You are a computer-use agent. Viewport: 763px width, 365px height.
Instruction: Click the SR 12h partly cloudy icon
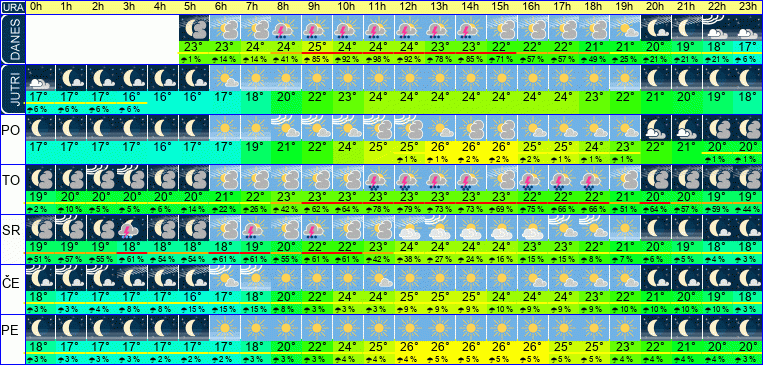click(410, 228)
